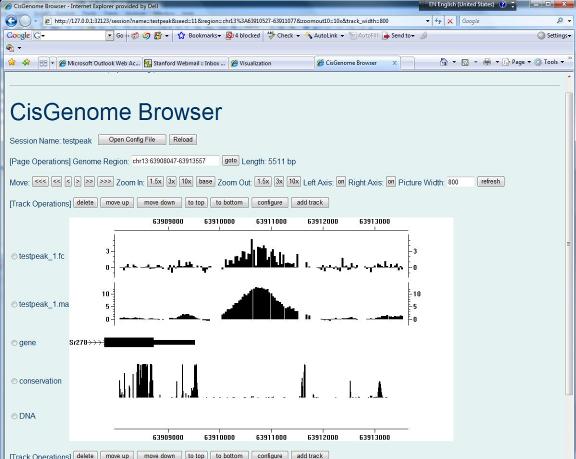Click the Bookmarks star in Google toolbar

[181, 36]
